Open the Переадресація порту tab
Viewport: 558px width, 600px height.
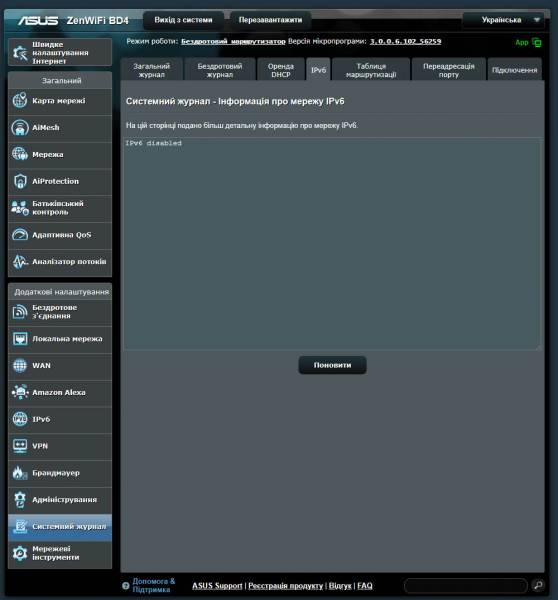point(449,70)
